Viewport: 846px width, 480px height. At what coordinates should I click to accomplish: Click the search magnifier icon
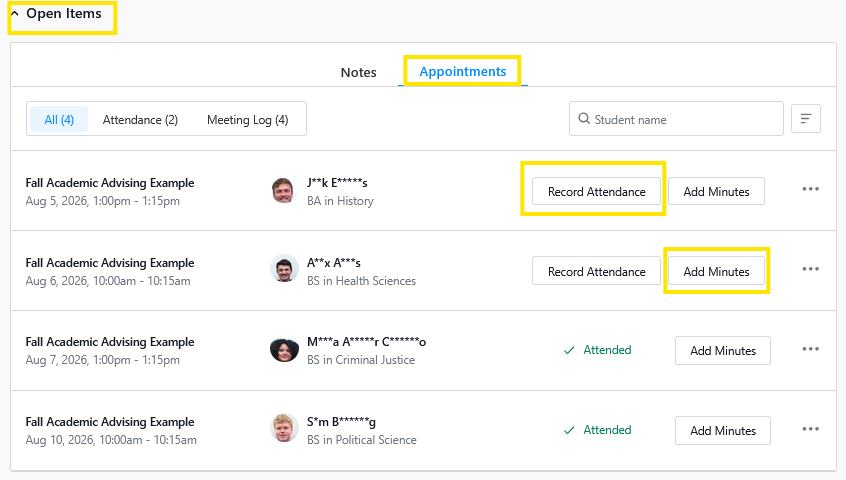(x=584, y=118)
